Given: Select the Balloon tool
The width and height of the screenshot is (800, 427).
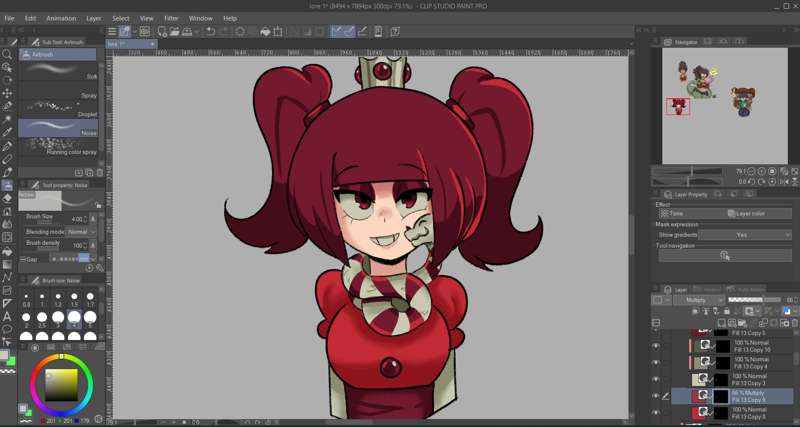Looking at the screenshot, I should 7,330.
